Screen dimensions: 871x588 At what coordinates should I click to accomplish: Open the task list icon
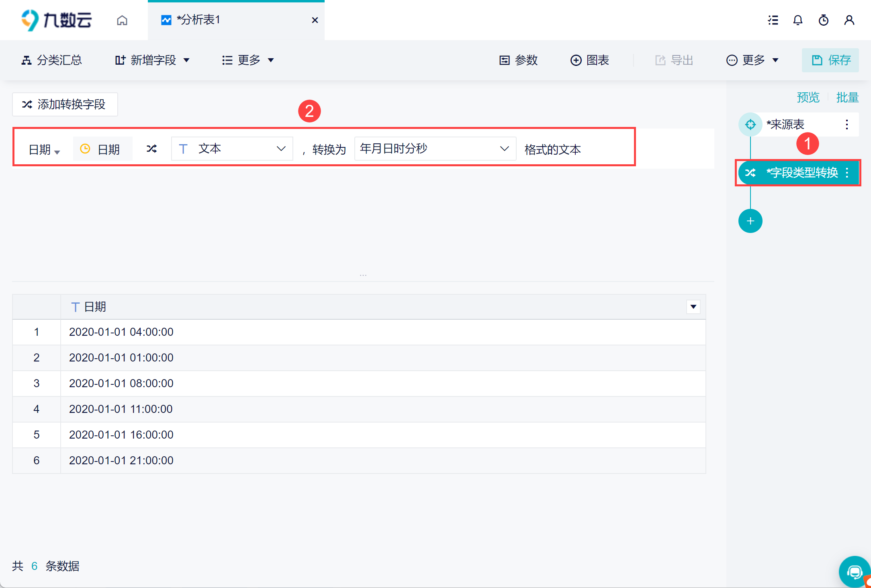(x=773, y=20)
